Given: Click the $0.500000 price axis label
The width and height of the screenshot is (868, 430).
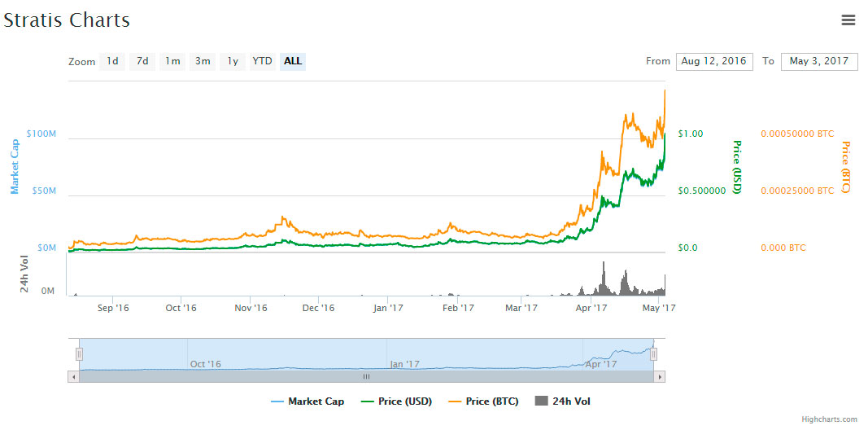Looking at the screenshot, I should [701, 191].
